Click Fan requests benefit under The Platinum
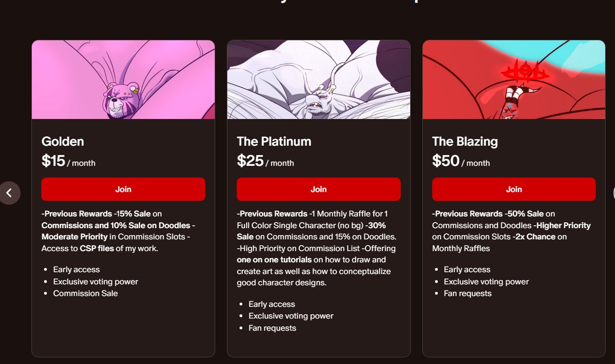This screenshot has width=615, height=364. pos(272,328)
